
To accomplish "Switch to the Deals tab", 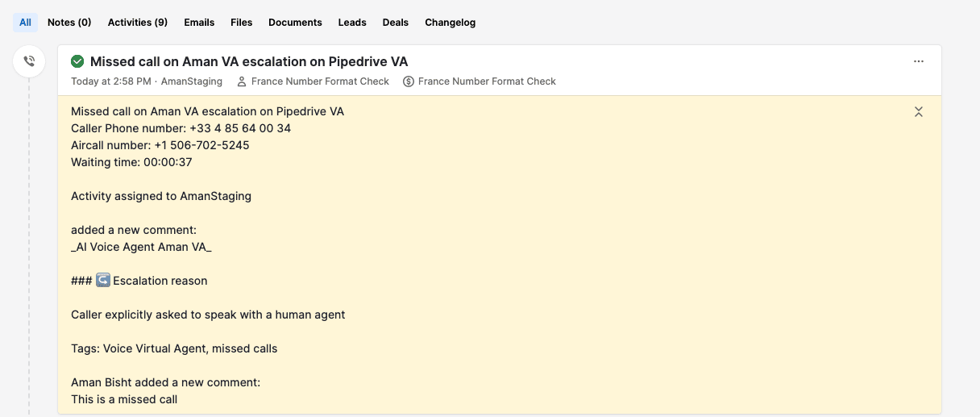I will 396,23.
